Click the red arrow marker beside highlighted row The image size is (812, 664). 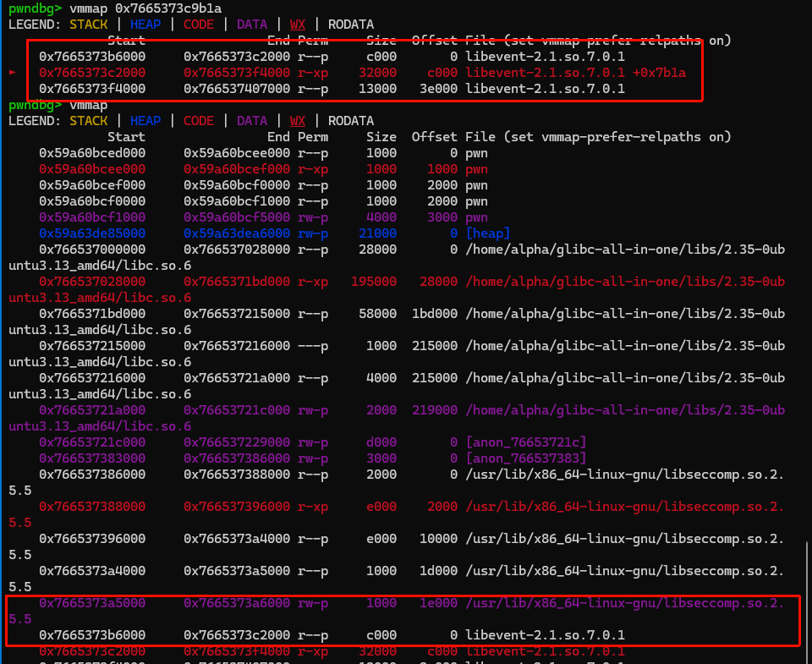point(12,73)
